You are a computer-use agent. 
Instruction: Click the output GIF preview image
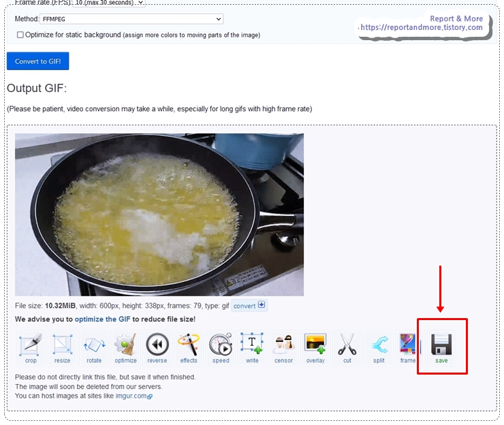[159, 215]
